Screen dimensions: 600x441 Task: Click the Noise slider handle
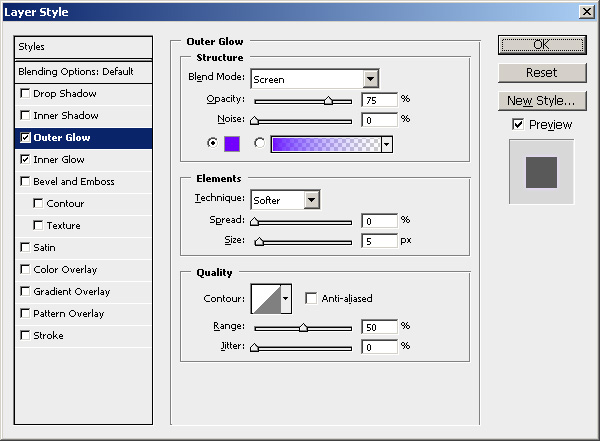pos(254,121)
